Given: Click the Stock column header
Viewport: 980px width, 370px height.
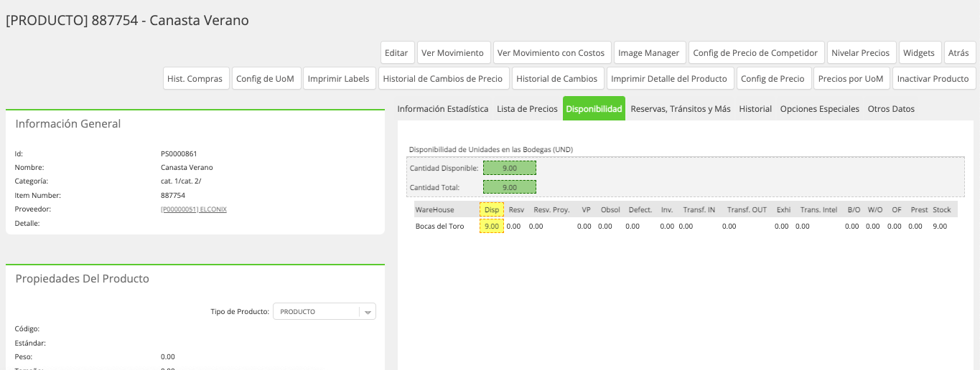Looking at the screenshot, I should tap(942, 209).
